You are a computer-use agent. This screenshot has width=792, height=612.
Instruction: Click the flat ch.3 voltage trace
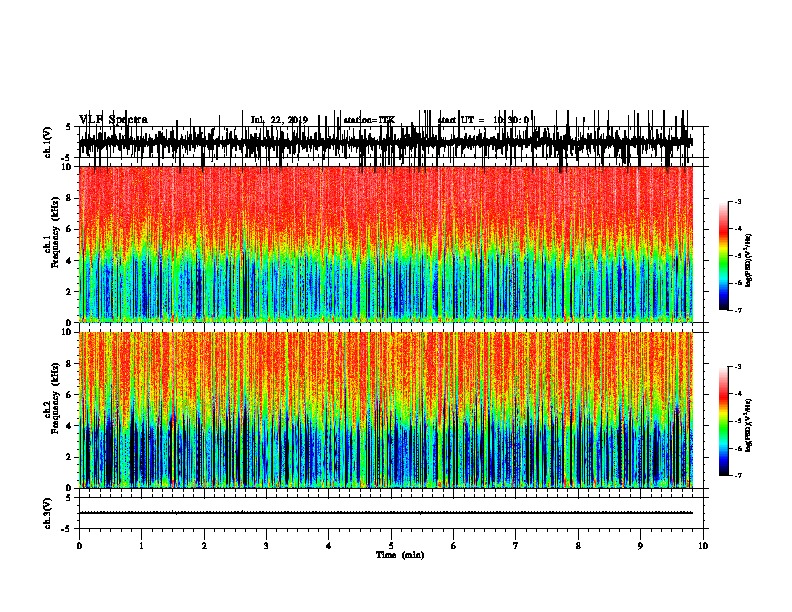(386, 513)
